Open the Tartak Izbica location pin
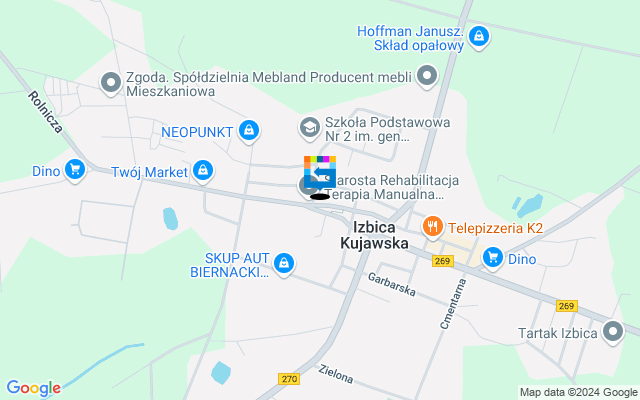640x400 pixels. [x=613, y=332]
